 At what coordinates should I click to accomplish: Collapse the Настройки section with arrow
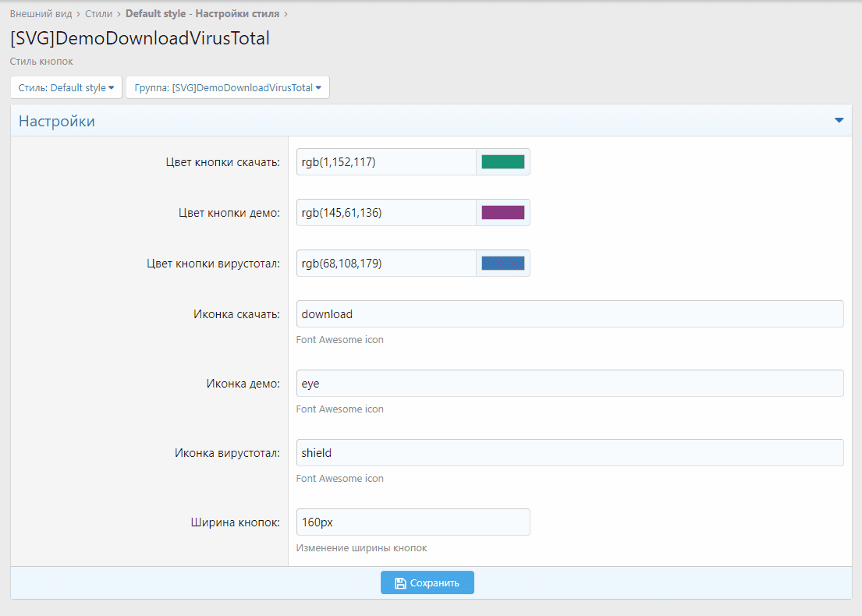(839, 121)
